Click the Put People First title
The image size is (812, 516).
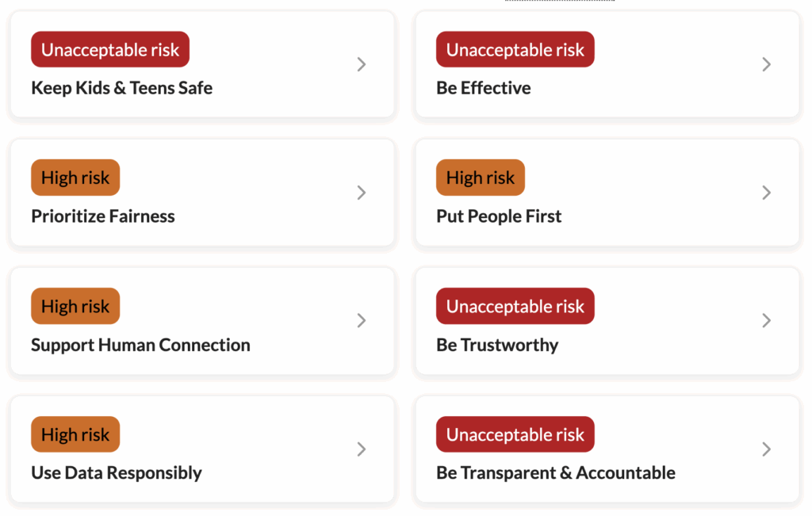coord(499,216)
